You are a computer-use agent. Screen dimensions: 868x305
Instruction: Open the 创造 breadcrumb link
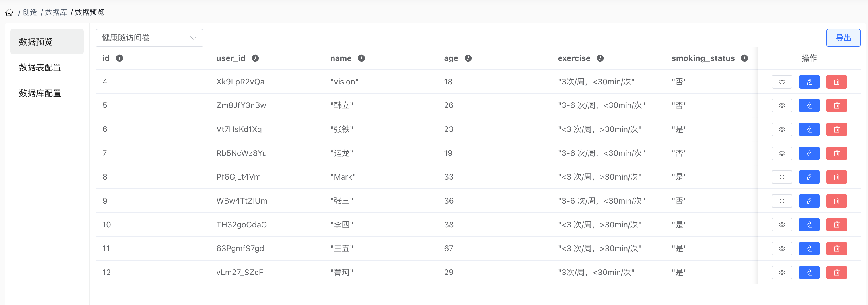pos(30,13)
